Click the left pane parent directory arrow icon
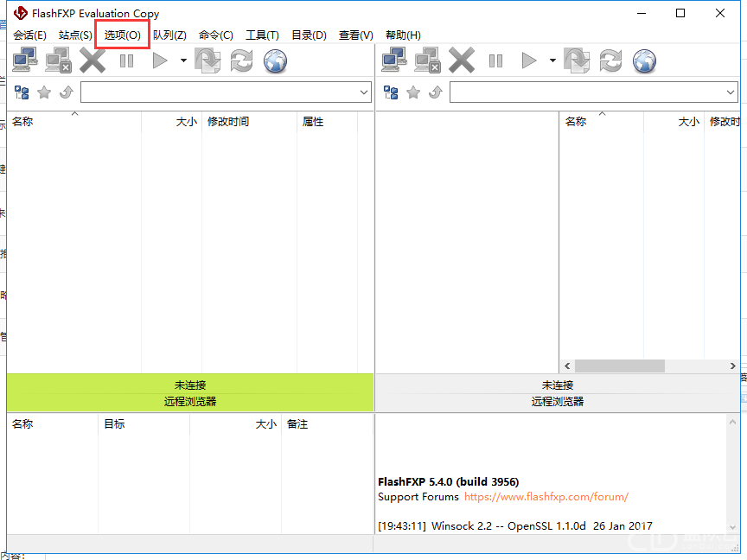747x560 pixels. [x=67, y=92]
